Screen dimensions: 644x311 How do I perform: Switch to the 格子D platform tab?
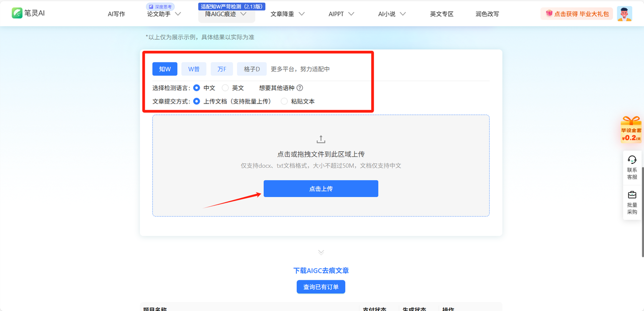(252, 69)
